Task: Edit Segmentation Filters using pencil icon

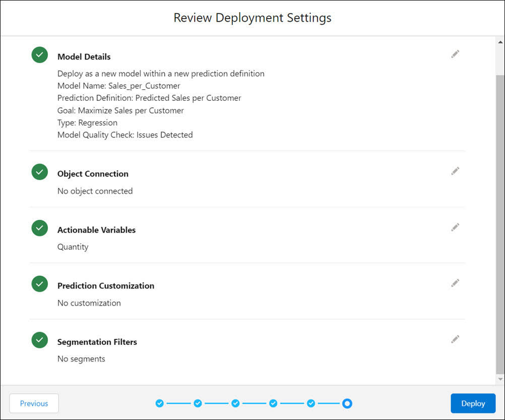Action: (x=455, y=339)
